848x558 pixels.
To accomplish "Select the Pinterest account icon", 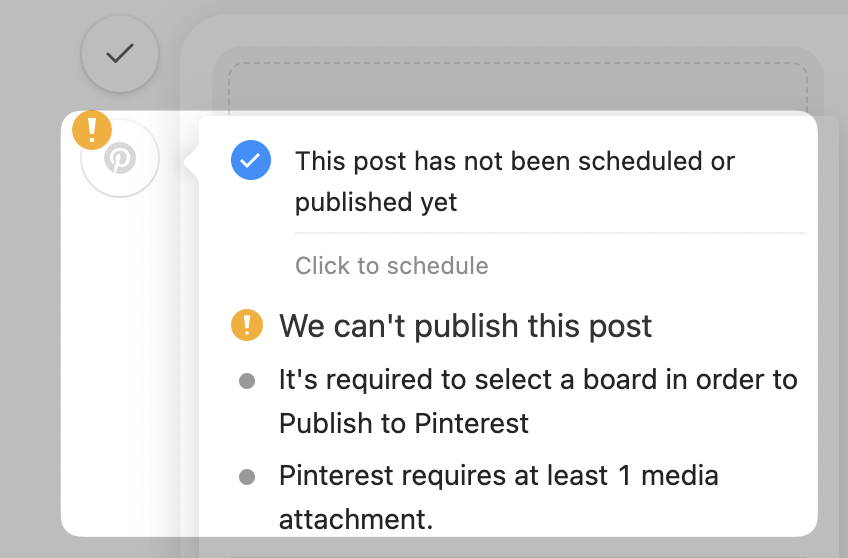I will tap(120, 158).
